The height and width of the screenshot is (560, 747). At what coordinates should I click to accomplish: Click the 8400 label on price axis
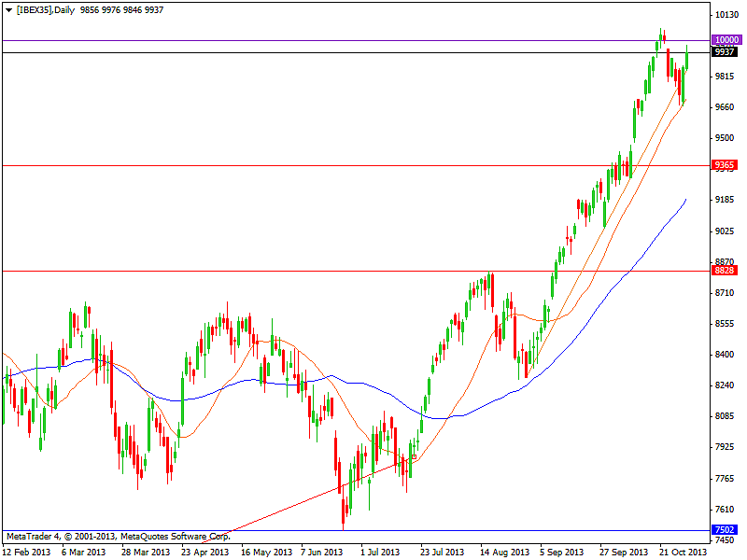pos(725,355)
